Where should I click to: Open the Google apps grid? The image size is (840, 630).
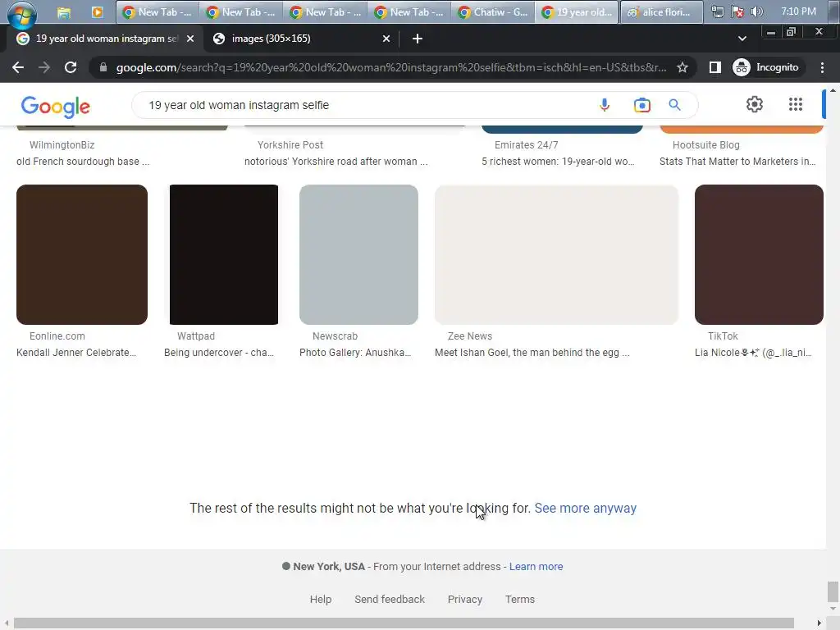[x=796, y=104]
